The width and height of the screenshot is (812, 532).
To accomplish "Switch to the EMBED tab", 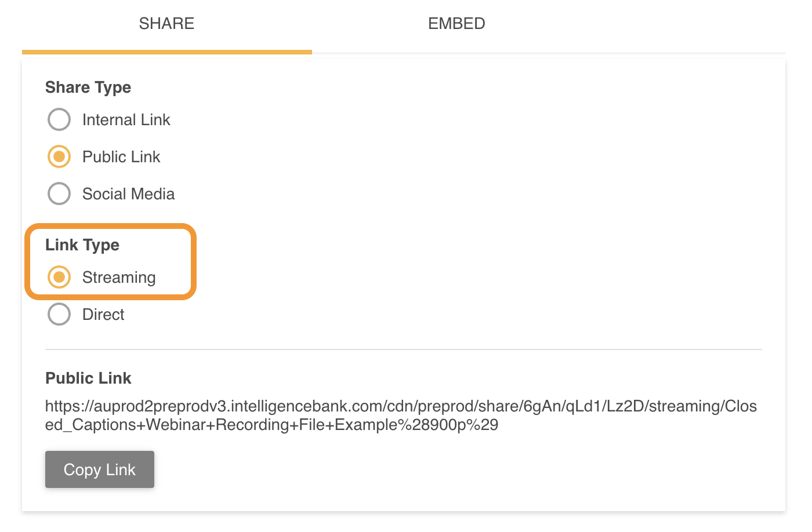I will click(456, 24).
